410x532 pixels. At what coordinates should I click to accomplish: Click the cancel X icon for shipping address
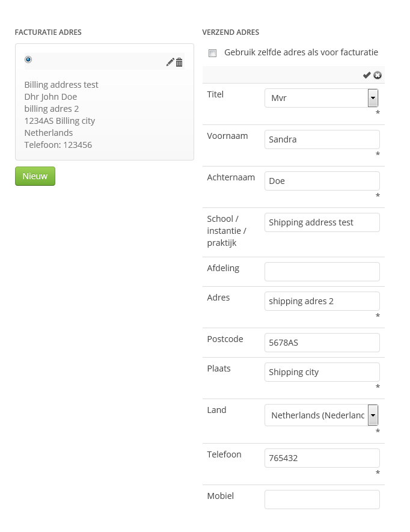pos(378,75)
